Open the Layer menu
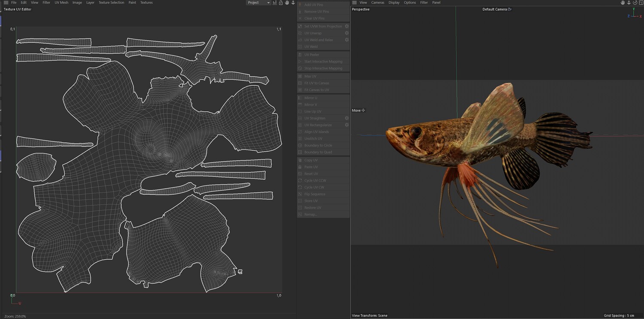The image size is (644, 319). coord(90,3)
